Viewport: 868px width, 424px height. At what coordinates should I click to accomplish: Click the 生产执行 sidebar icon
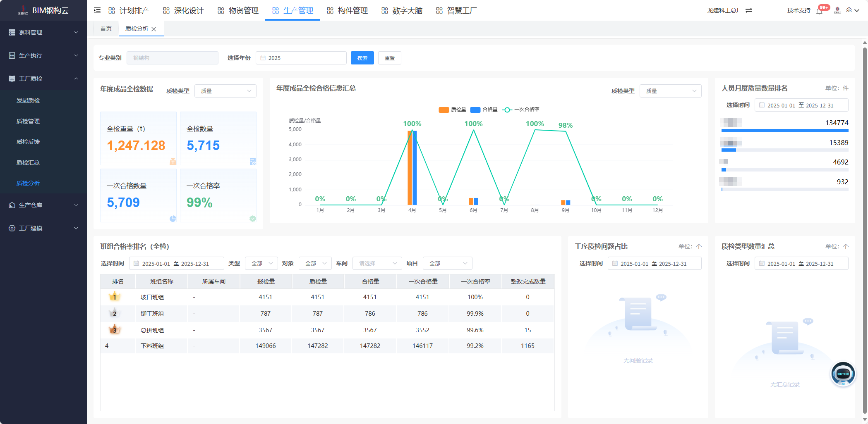12,55
